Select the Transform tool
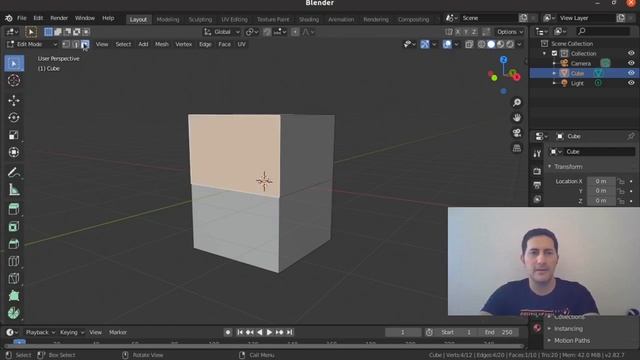The image size is (640, 360). click(x=14, y=152)
